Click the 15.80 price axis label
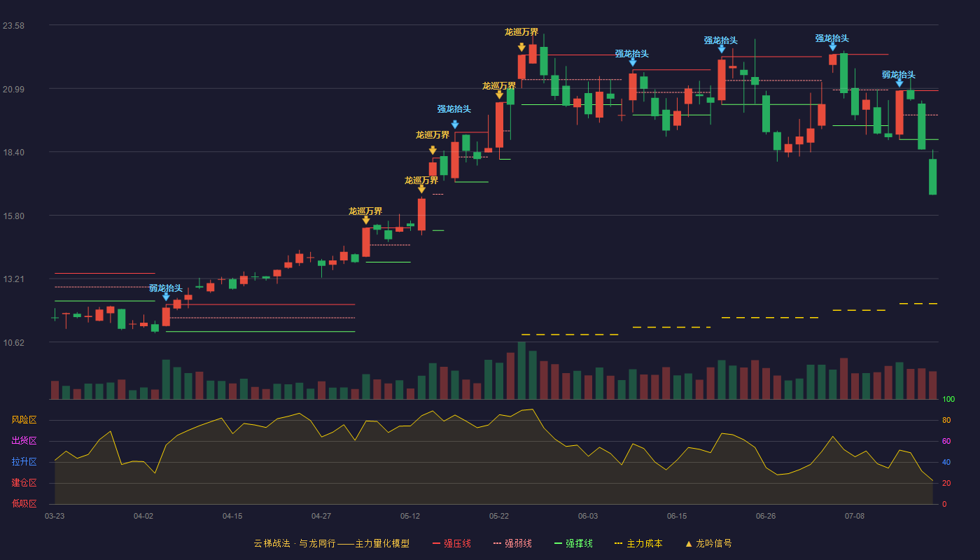980x560 pixels. (13, 216)
